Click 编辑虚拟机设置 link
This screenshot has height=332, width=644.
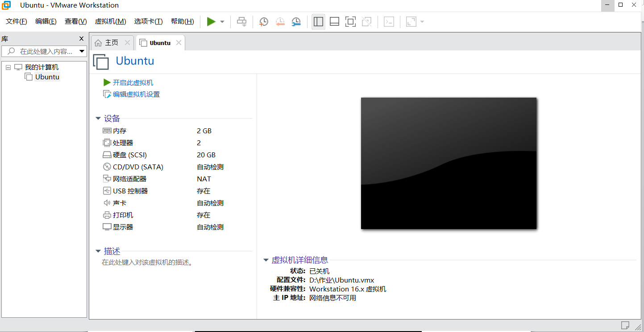[x=136, y=94]
